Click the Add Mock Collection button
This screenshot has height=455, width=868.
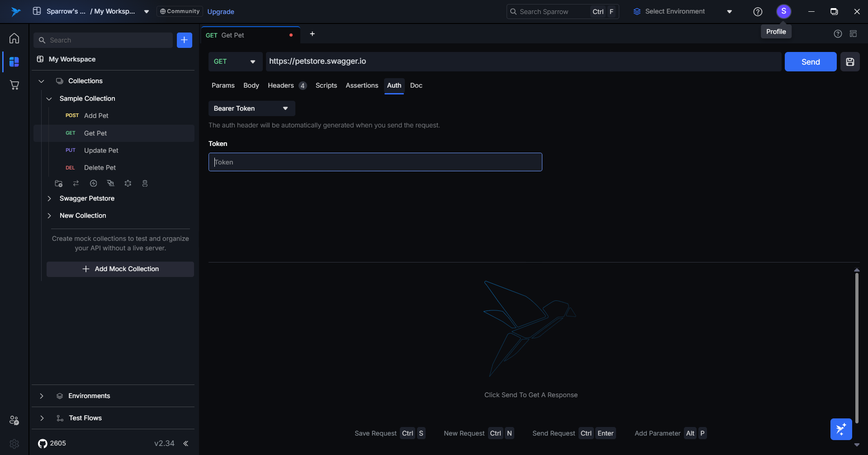click(x=120, y=269)
